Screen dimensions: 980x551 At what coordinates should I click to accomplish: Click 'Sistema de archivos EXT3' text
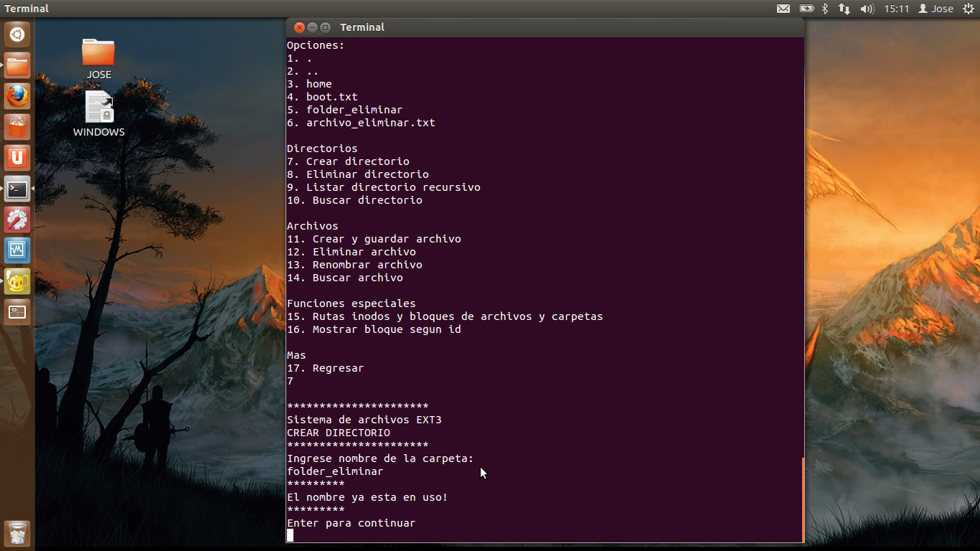tap(364, 420)
